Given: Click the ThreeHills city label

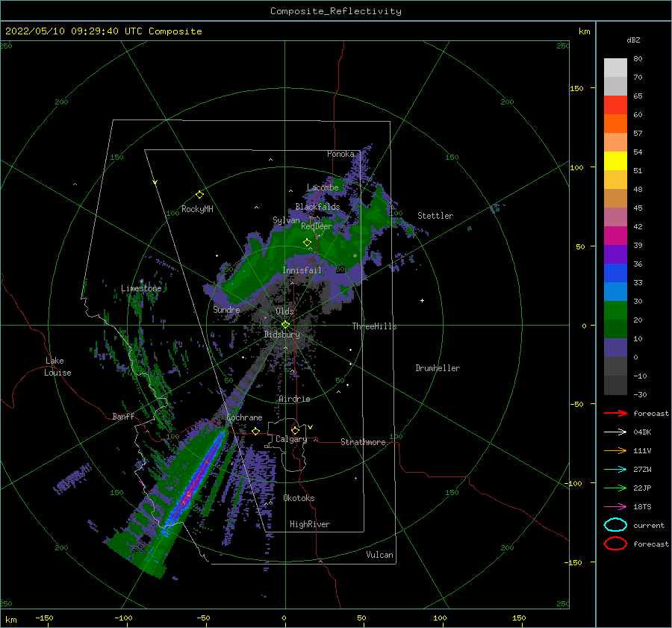Looking at the screenshot, I should tap(374, 326).
